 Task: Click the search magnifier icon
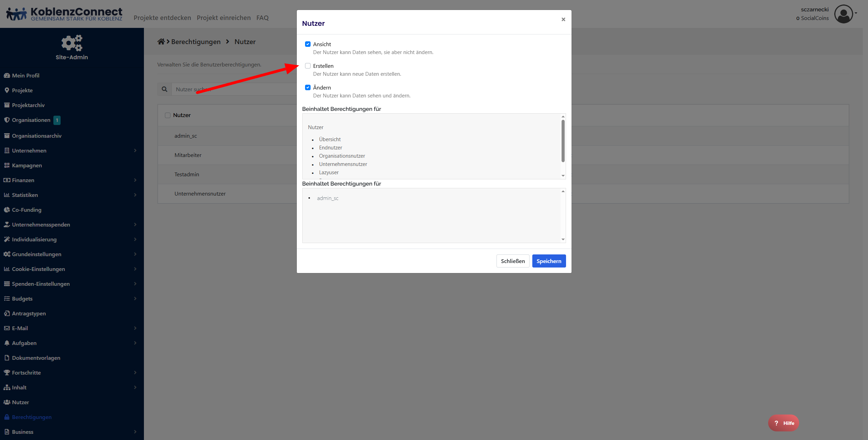tap(165, 89)
